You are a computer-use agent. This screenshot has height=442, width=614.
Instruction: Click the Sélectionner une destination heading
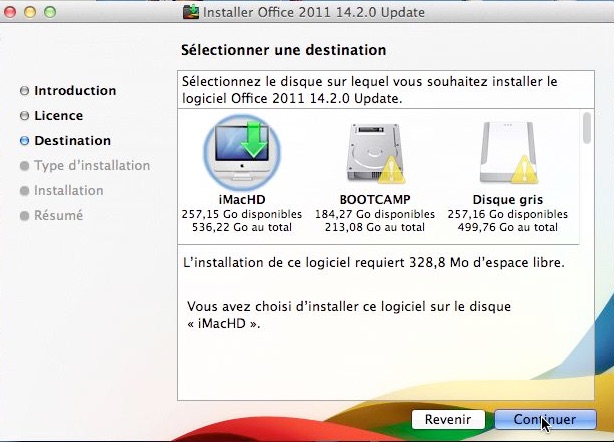click(x=284, y=50)
